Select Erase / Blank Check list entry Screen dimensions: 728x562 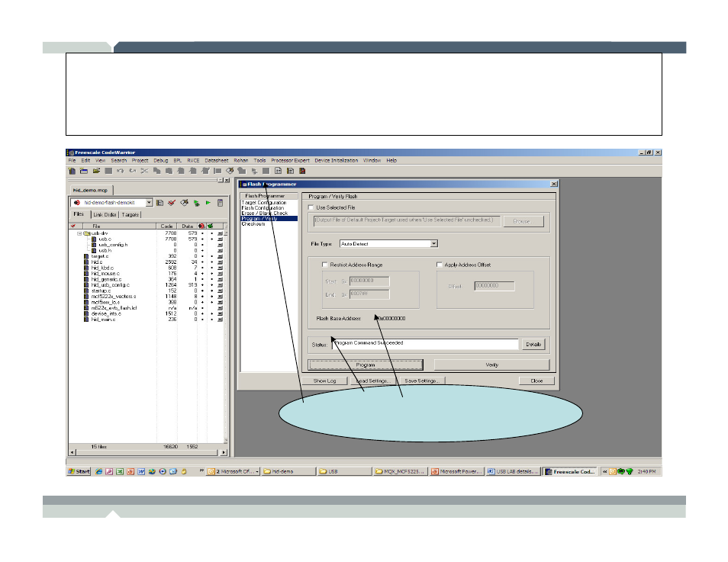click(265, 214)
